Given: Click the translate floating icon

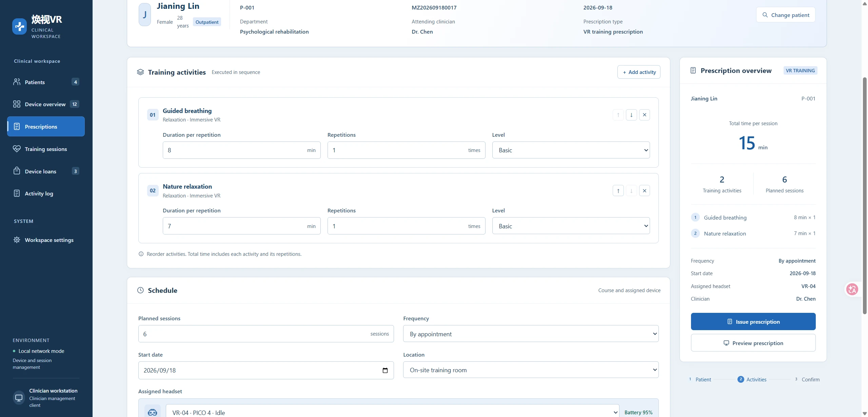Looking at the screenshot, I should pyautogui.click(x=852, y=289).
